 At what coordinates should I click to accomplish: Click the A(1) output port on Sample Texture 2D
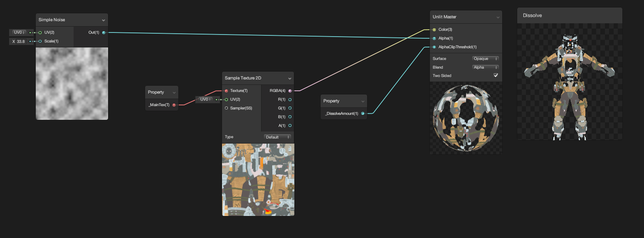pyautogui.click(x=290, y=126)
